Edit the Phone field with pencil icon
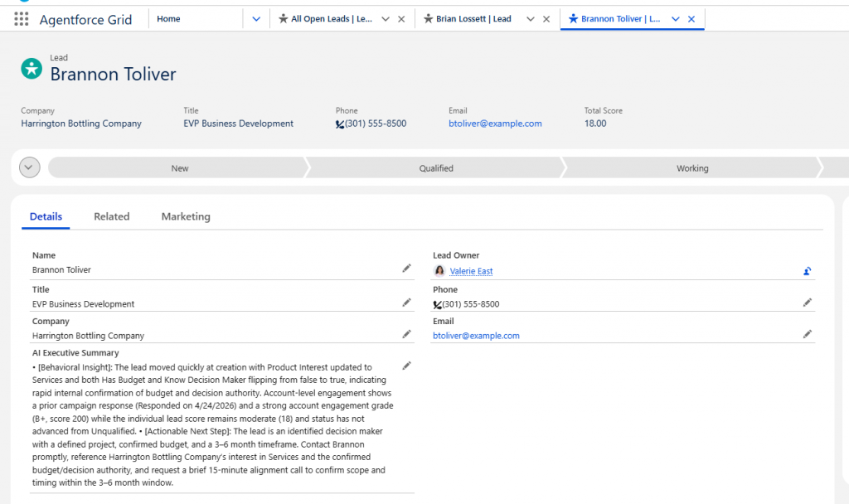This screenshot has height=504, width=849. pyautogui.click(x=808, y=303)
